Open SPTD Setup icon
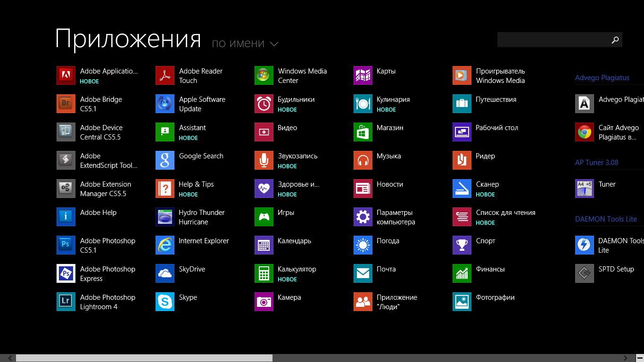The image size is (644, 362). pyautogui.click(x=585, y=273)
